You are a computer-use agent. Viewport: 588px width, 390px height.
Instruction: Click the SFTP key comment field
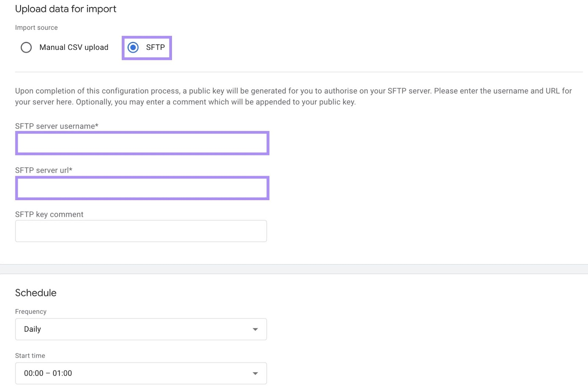pos(141,231)
